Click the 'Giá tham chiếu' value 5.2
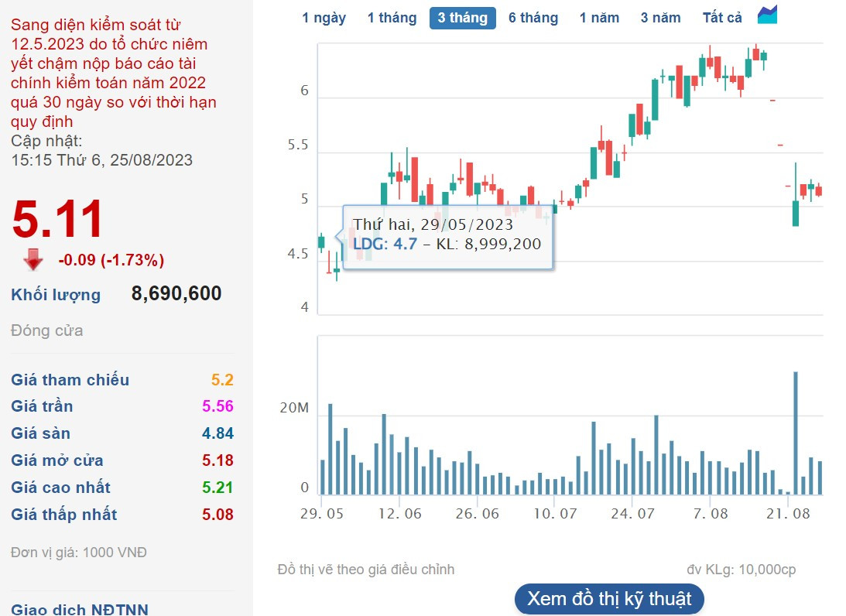This screenshot has width=846, height=616. (222, 380)
